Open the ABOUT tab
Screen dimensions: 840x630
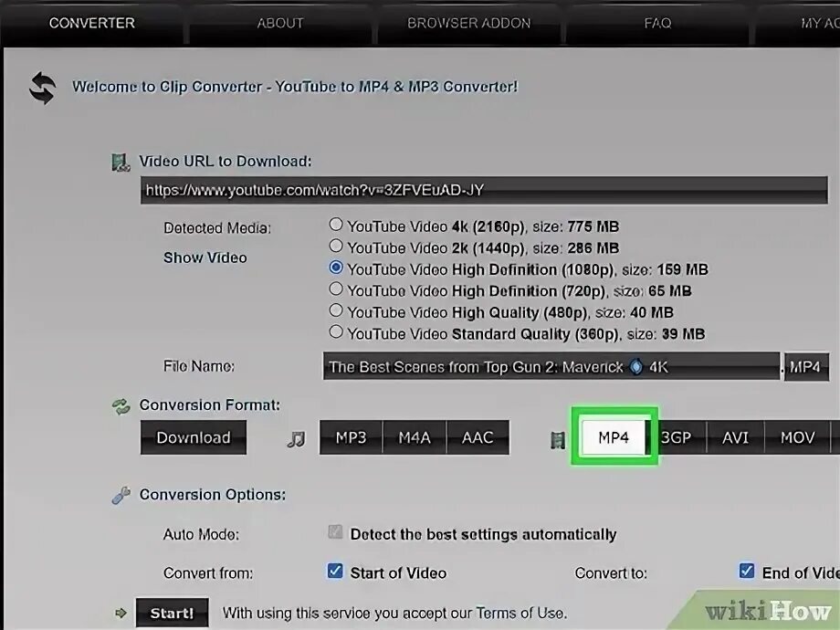click(x=280, y=23)
